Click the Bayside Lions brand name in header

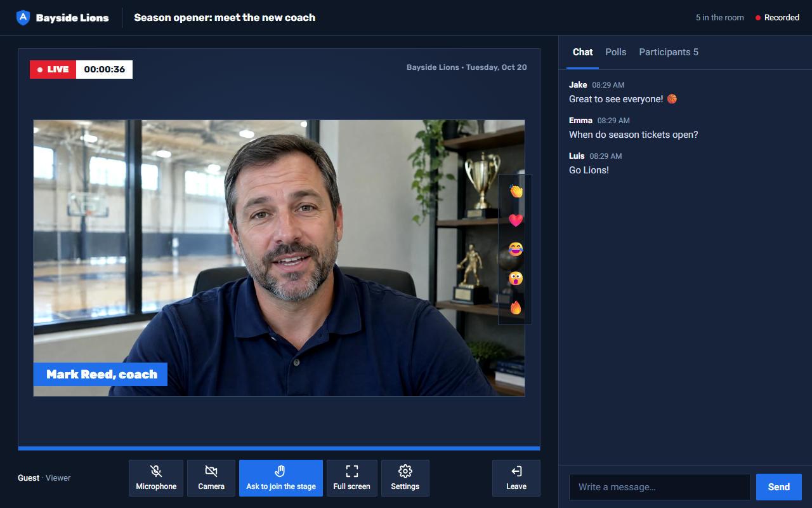click(x=72, y=18)
